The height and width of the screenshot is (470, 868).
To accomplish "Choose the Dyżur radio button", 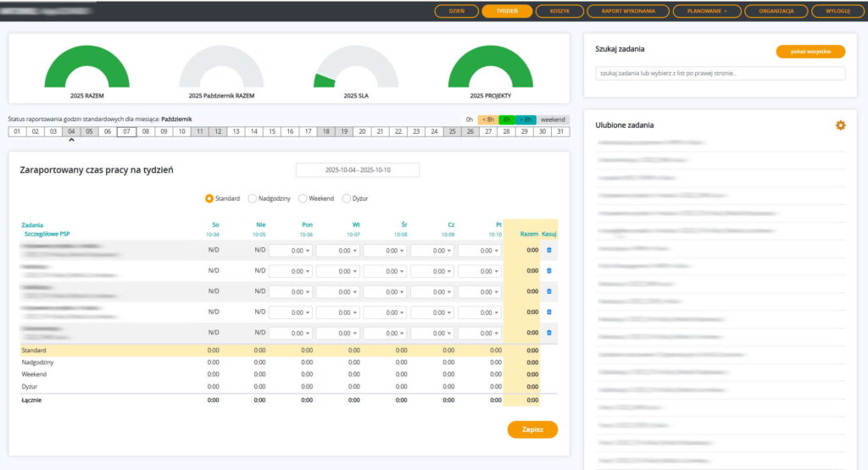I will pos(347,198).
